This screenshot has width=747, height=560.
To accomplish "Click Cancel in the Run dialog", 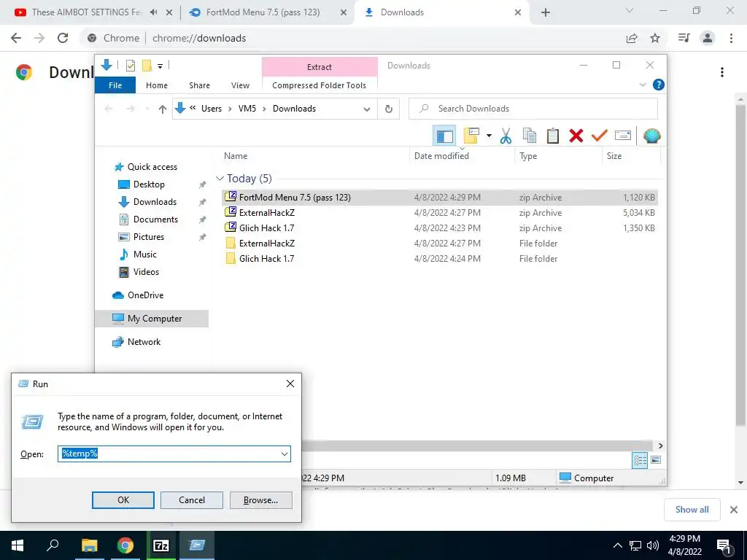I will (192, 500).
